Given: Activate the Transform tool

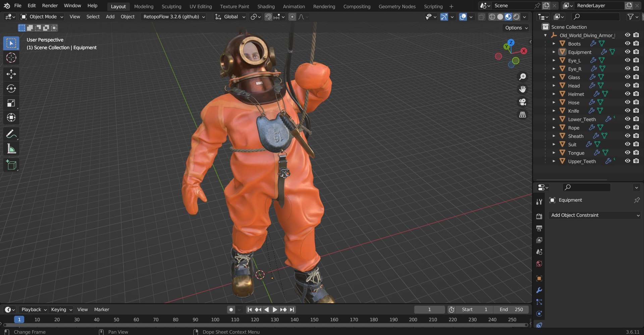Looking at the screenshot, I should click(x=11, y=118).
